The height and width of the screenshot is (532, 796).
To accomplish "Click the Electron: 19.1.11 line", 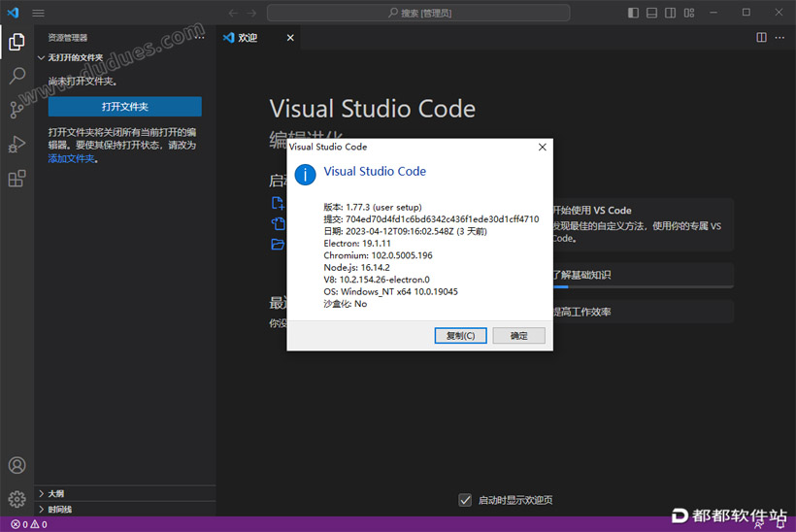I will [357, 243].
